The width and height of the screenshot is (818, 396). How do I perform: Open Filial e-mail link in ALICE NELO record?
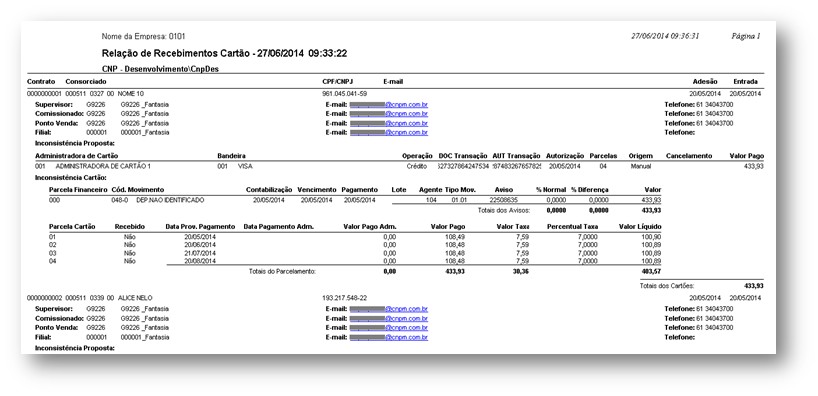point(389,337)
